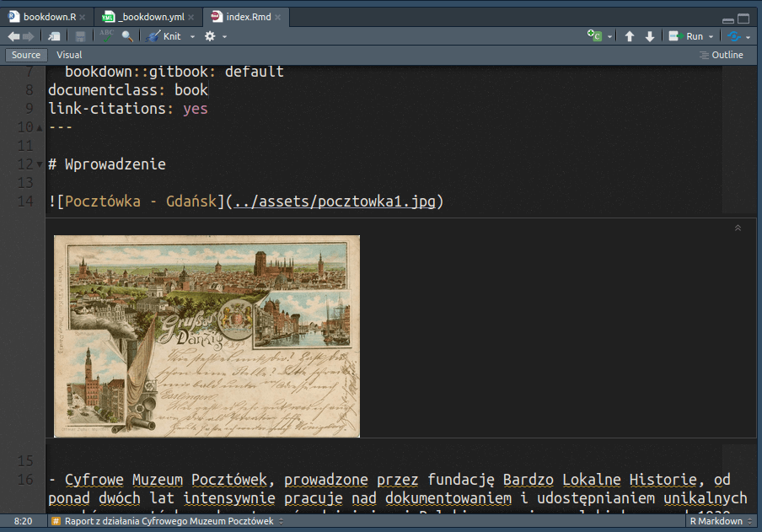Open the gear settings dropdown arrow

coord(224,37)
